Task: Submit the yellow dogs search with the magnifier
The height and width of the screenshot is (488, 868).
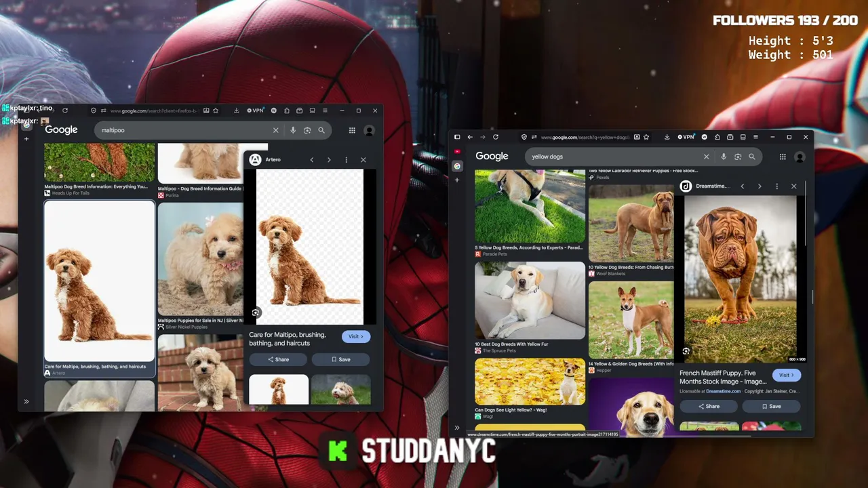Action: pos(752,157)
